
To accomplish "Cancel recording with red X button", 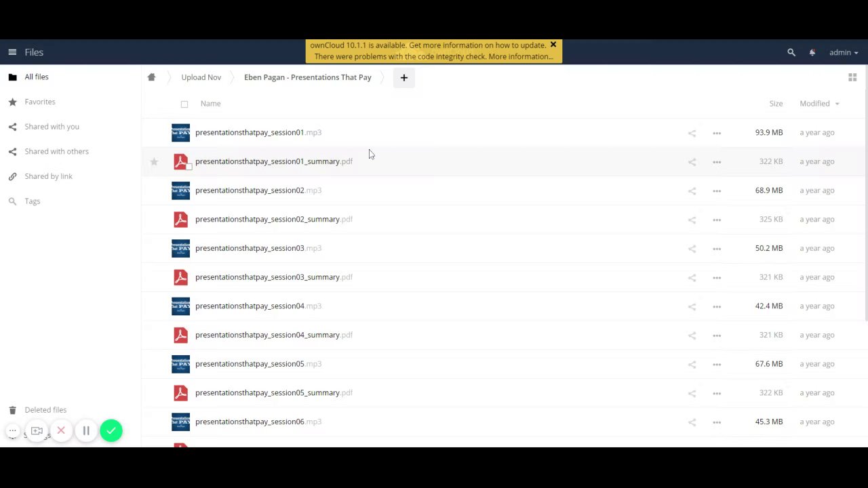I will [61, 430].
